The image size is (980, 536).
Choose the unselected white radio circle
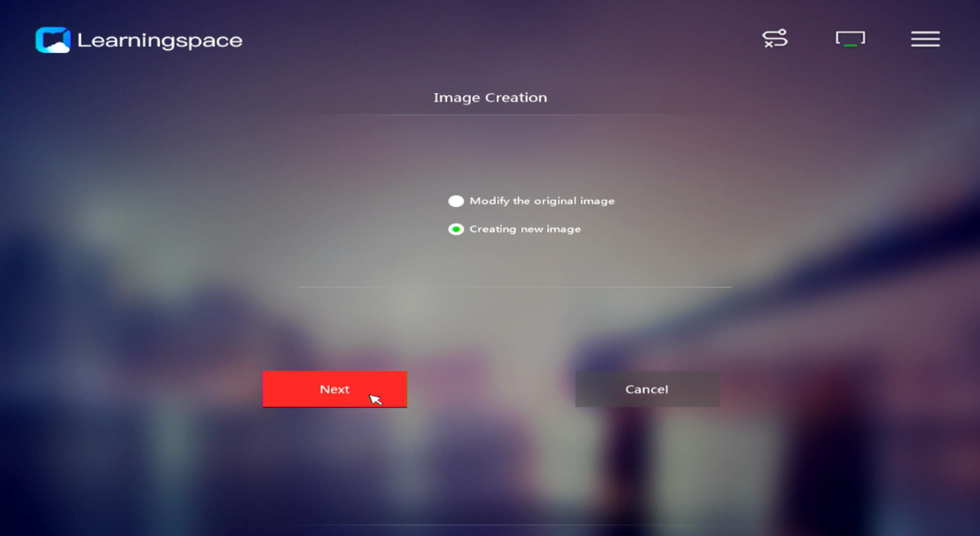pyautogui.click(x=456, y=201)
